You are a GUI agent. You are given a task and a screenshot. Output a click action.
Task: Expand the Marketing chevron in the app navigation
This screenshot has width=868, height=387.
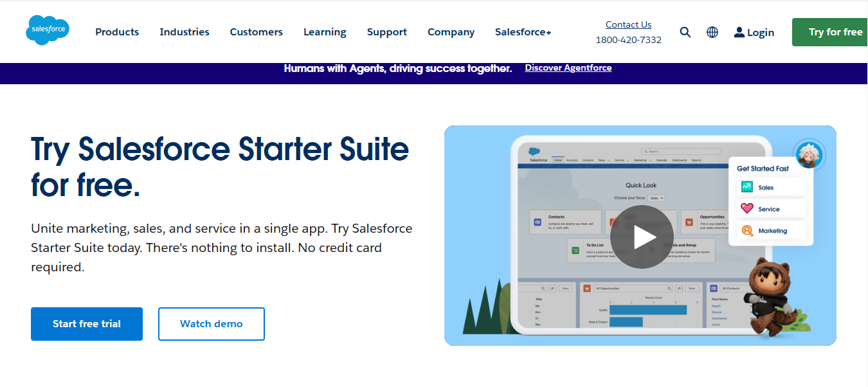click(650, 159)
